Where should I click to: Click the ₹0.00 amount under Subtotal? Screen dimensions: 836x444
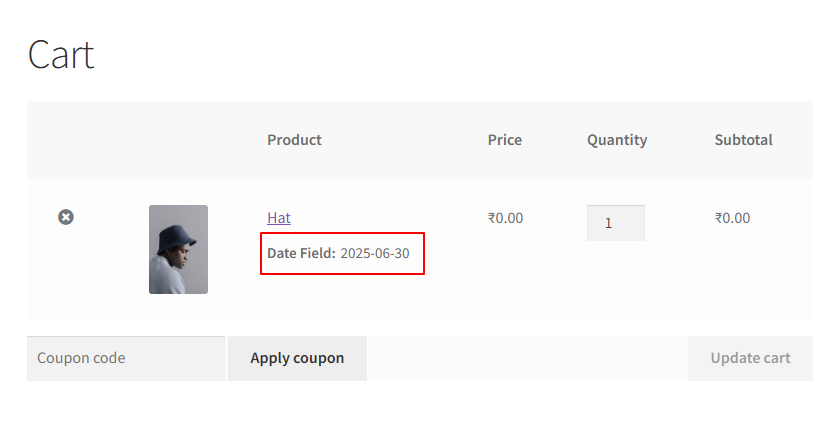tap(732, 218)
